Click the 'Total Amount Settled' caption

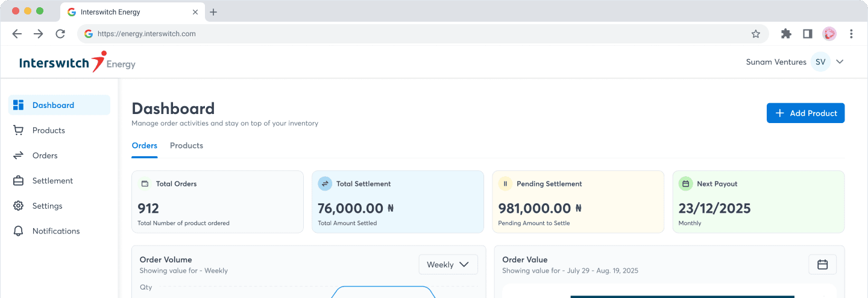point(347,223)
